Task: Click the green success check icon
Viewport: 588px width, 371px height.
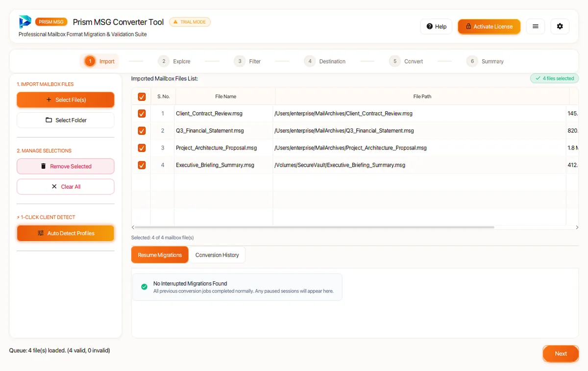Action: (x=144, y=287)
